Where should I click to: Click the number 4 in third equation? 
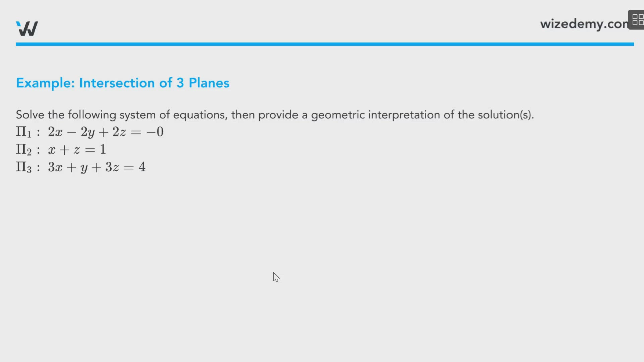point(142,167)
